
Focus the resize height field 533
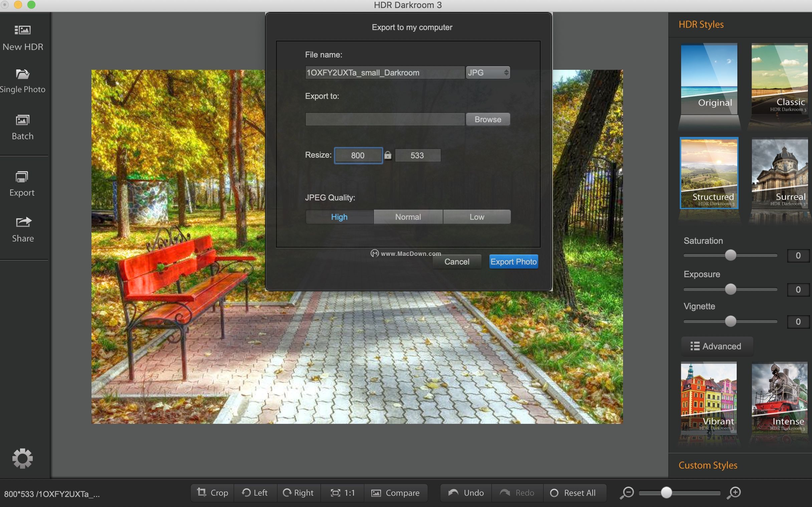[x=418, y=155]
